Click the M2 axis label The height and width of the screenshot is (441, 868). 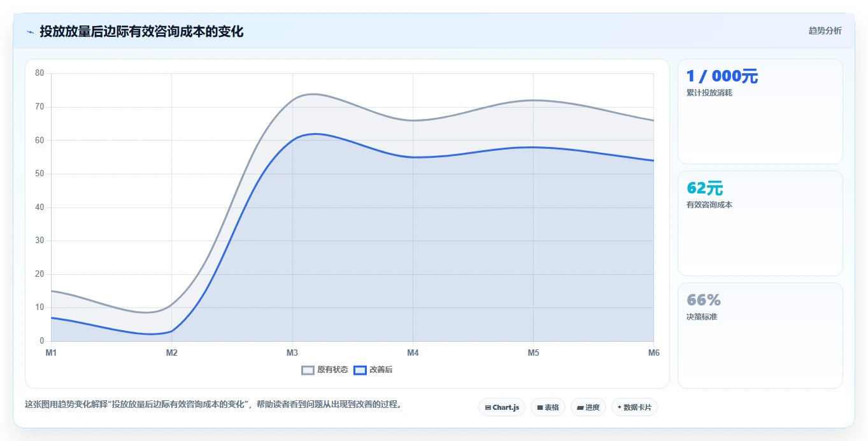[x=171, y=353]
